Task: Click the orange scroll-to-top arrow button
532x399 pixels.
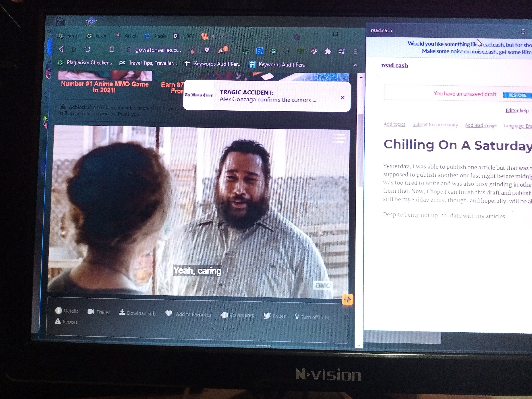Action: [347, 299]
